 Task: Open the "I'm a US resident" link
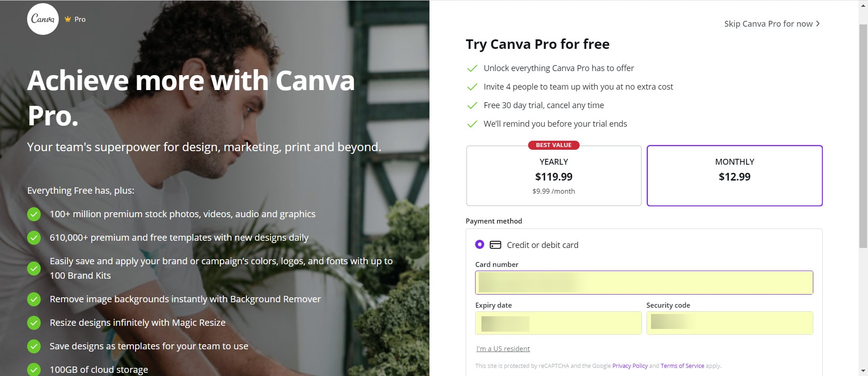(x=502, y=348)
